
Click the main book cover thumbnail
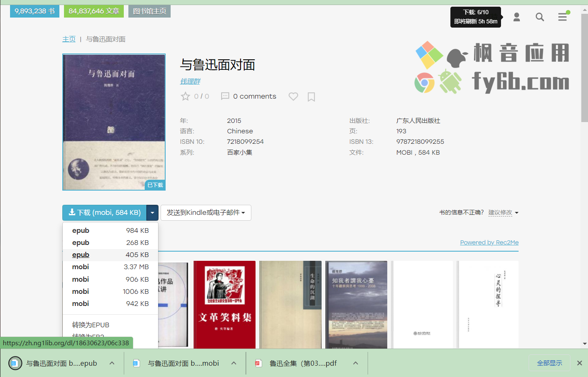[x=114, y=122]
